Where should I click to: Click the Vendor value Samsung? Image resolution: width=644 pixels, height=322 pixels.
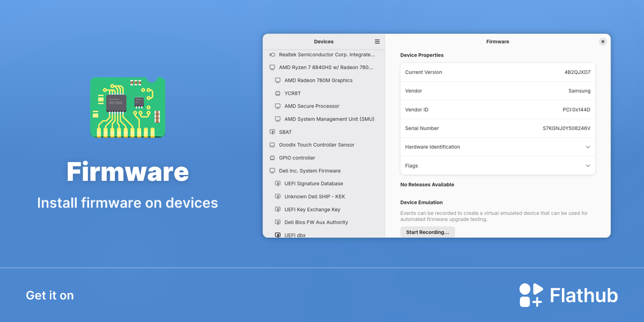[x=580, y=91]
